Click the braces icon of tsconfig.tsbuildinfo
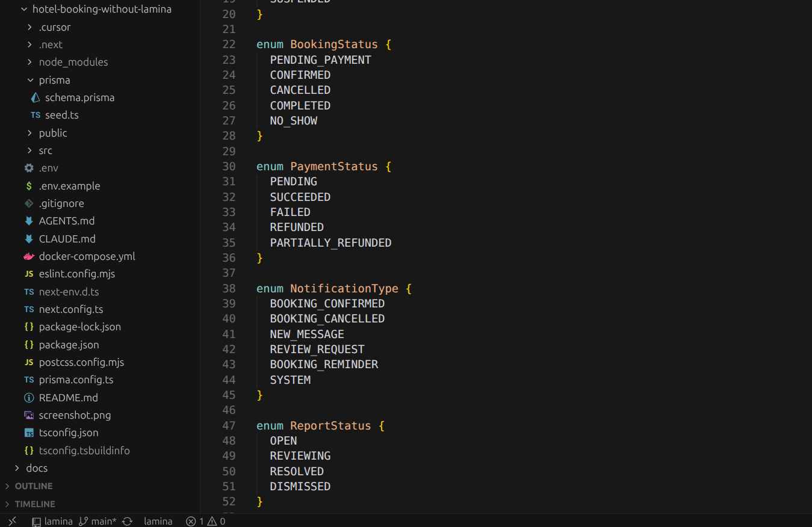Viewport: 812px width, 527px height. click(29, 451)
